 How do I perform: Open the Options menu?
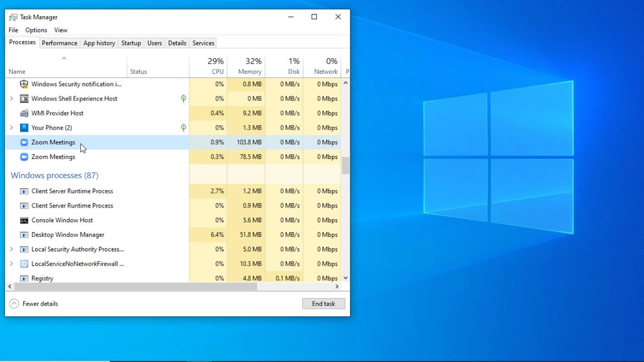tap(36, 30)
